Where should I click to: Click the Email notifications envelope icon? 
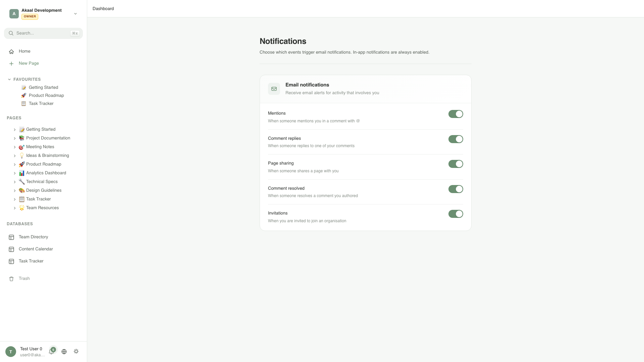274,88
